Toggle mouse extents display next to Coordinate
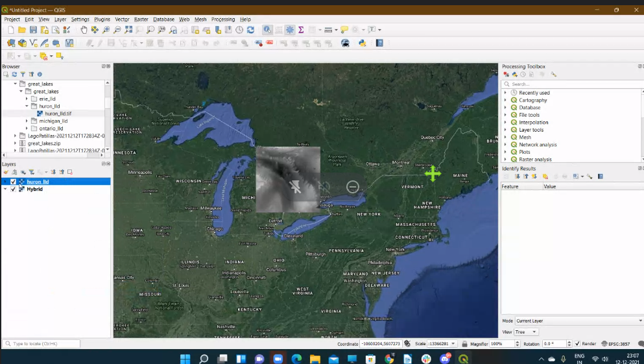The height and width of the screenshot is (364, 644). 407,343
